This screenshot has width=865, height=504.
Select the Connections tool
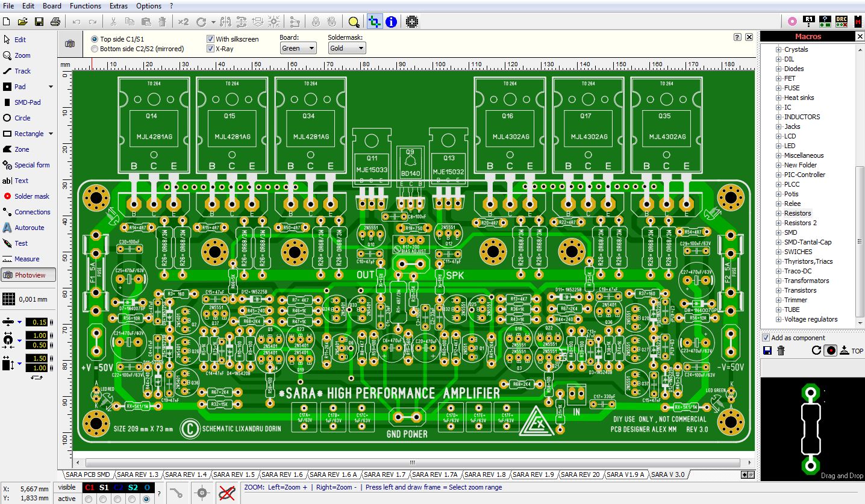tap(27, 212)
